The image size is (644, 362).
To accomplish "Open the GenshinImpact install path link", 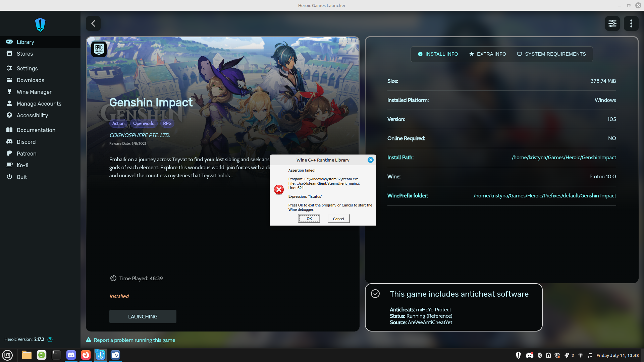I will (564, 158).
